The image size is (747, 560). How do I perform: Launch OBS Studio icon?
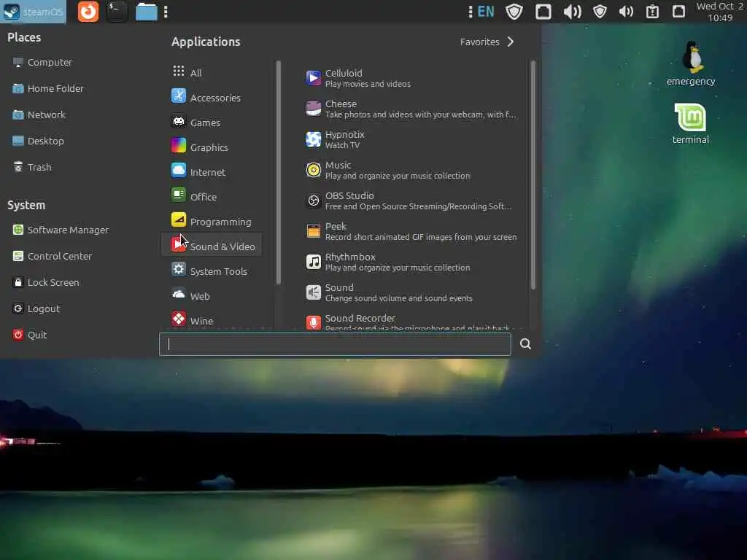313,201
